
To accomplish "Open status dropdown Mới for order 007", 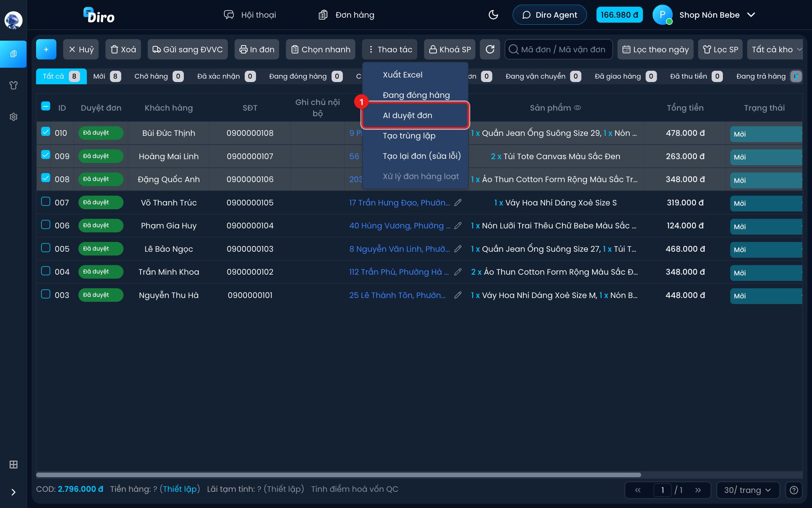I will [766, 203].
